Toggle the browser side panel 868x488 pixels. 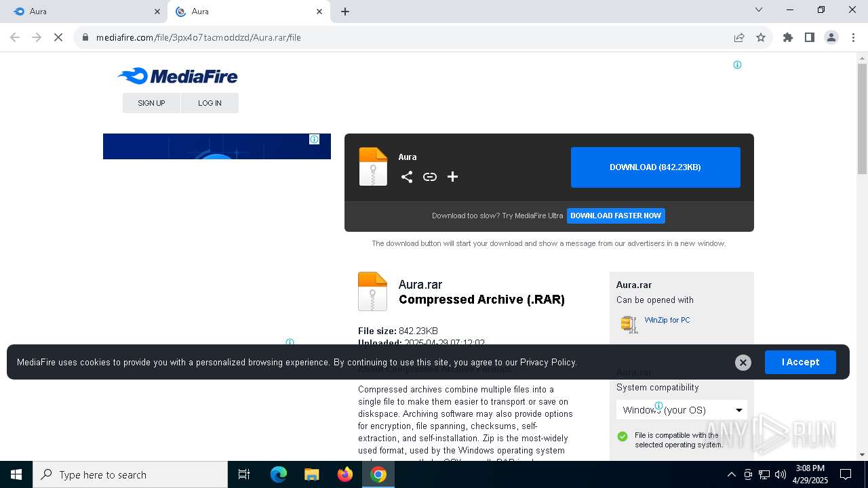(x=810, y=37)
